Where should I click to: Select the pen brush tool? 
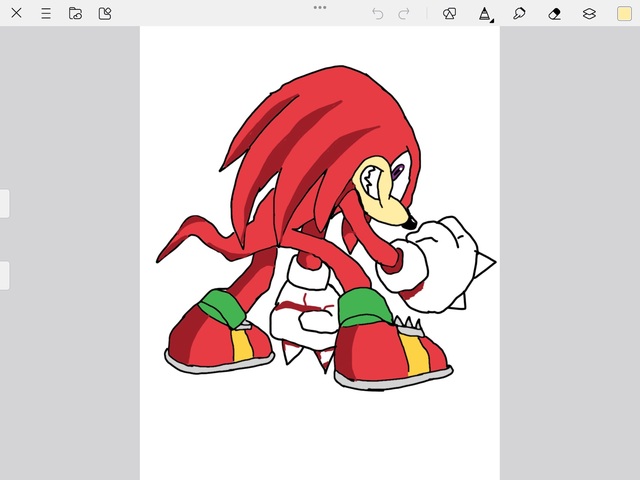[484, 13]
